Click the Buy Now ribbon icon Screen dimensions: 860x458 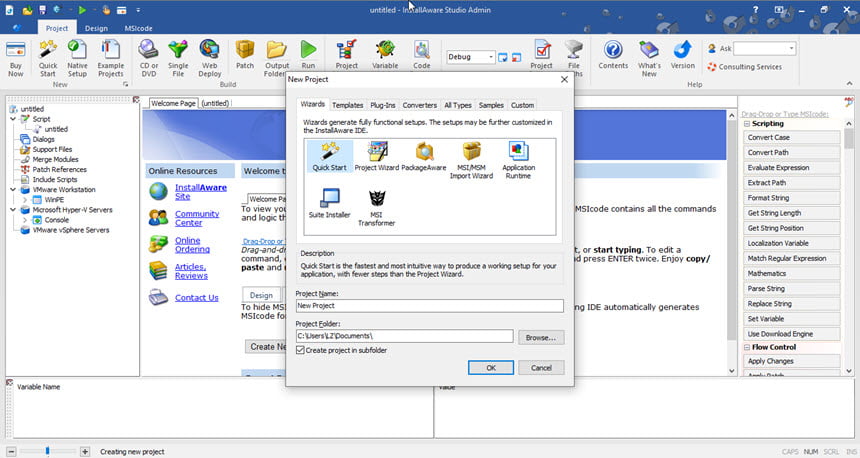pyautogui.click(x=15, y=58)
